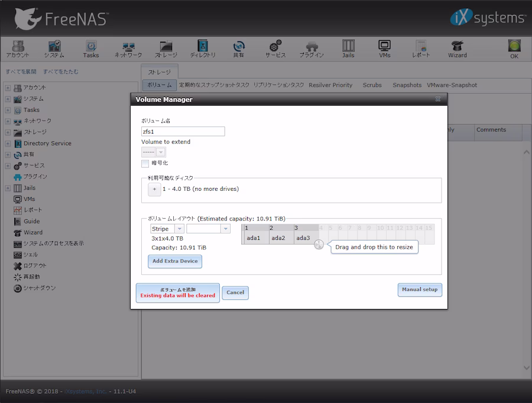Open シェル in the sidebar
Screen dimensions: 532x403
31,255
